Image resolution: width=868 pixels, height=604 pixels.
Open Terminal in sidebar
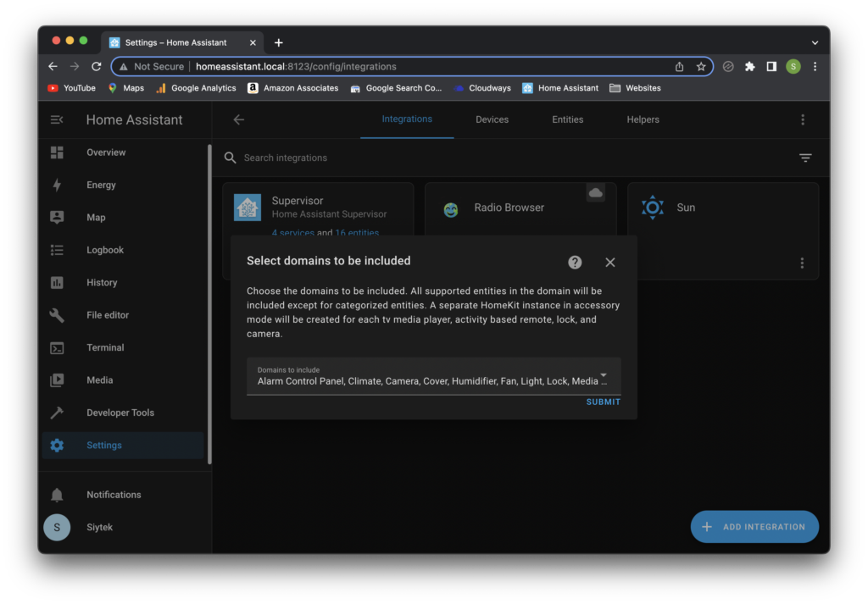(123, 348)
